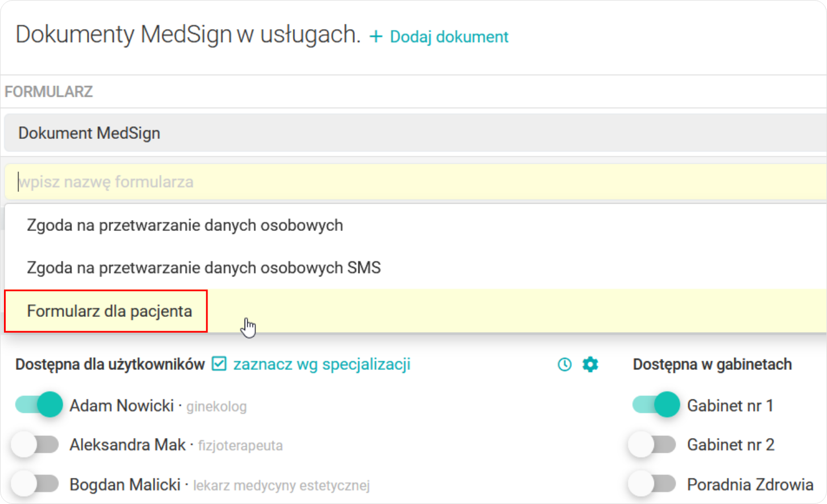This screenshot has width=827, height=504.
Task: Click the ginekolog specialization text
Action: (x=217, y=407)
